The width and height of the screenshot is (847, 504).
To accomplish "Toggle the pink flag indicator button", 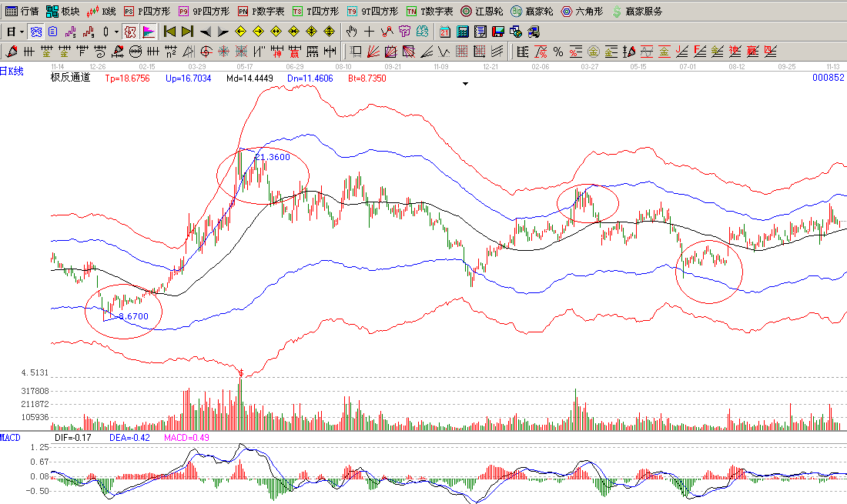I will click(149, 32).
